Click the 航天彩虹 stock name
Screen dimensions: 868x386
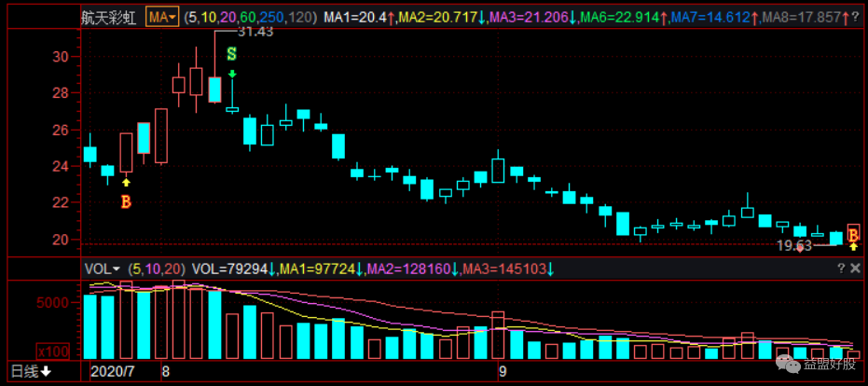click(x=106, y=17)
